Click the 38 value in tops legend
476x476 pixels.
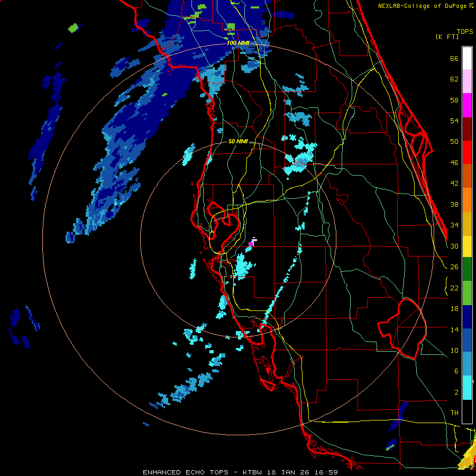454,204
